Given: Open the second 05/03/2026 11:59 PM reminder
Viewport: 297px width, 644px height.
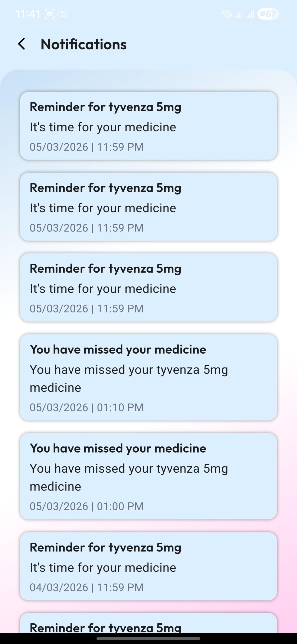Looking at the screenshot, I should [148, 207].
